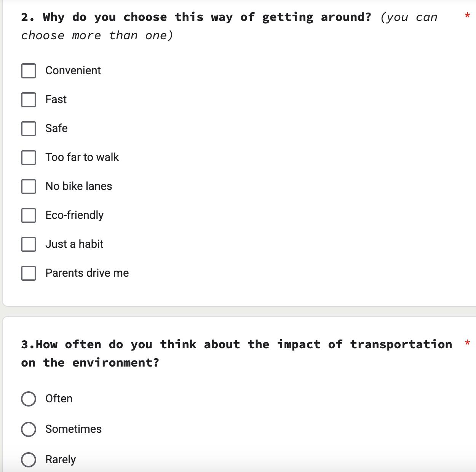Viewport: 476px width, 472px height.
Task: Check the No bike lanes box
Action: coord(29,187)
